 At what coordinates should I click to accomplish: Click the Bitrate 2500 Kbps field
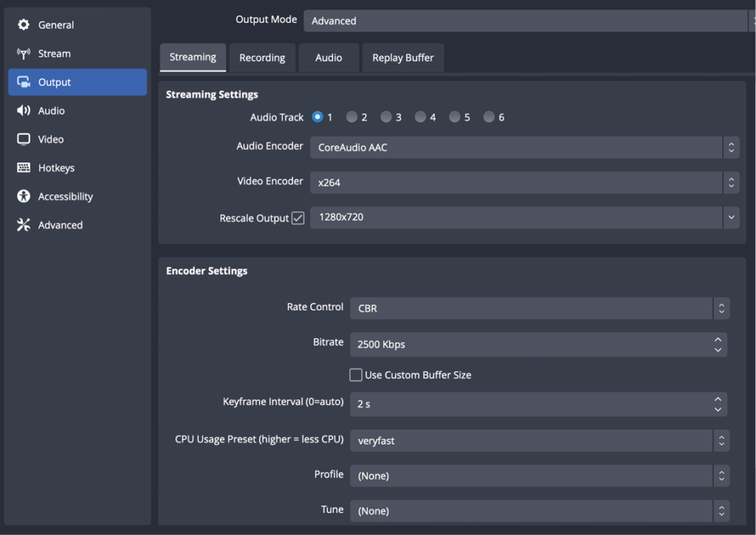528,344
